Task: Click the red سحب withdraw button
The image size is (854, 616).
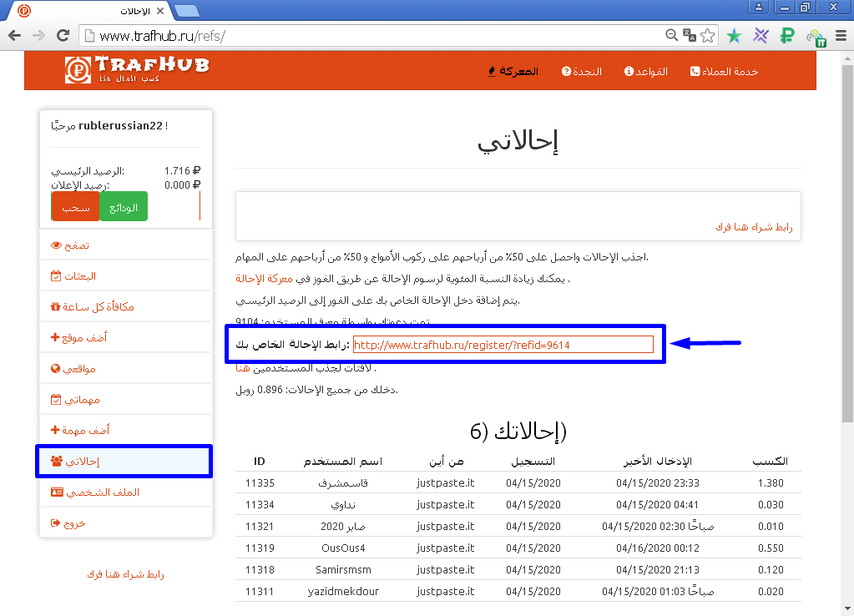Action: point(76,206)
